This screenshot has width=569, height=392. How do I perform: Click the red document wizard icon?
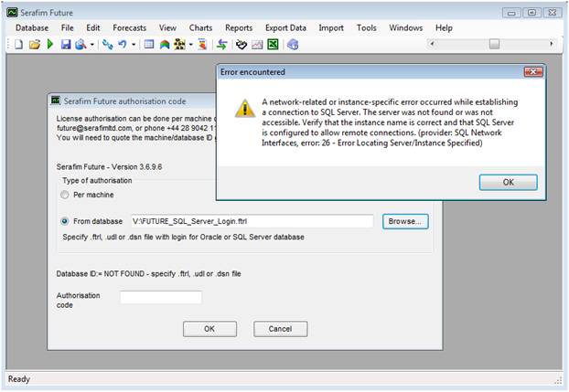202,45
